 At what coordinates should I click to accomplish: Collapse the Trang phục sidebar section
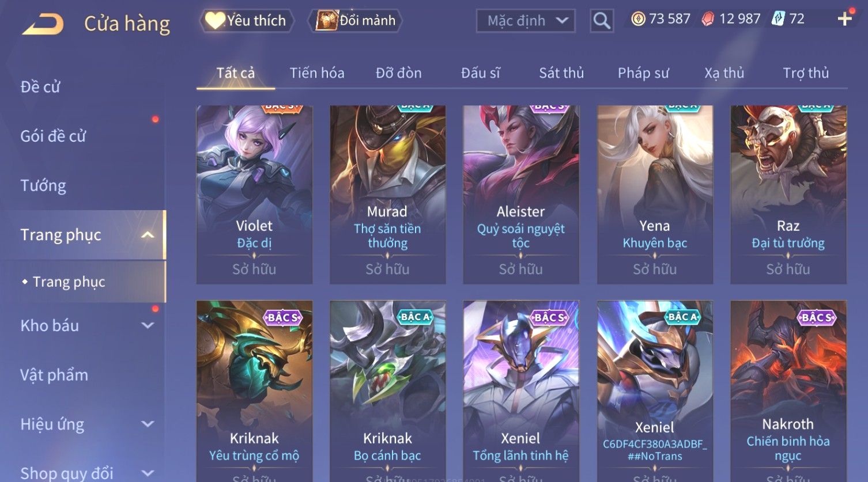click(148, 235)
